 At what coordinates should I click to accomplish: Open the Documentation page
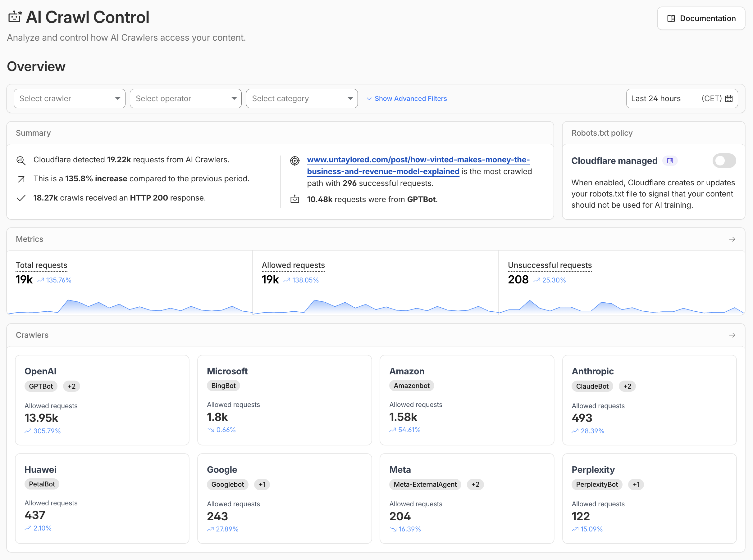701,18
